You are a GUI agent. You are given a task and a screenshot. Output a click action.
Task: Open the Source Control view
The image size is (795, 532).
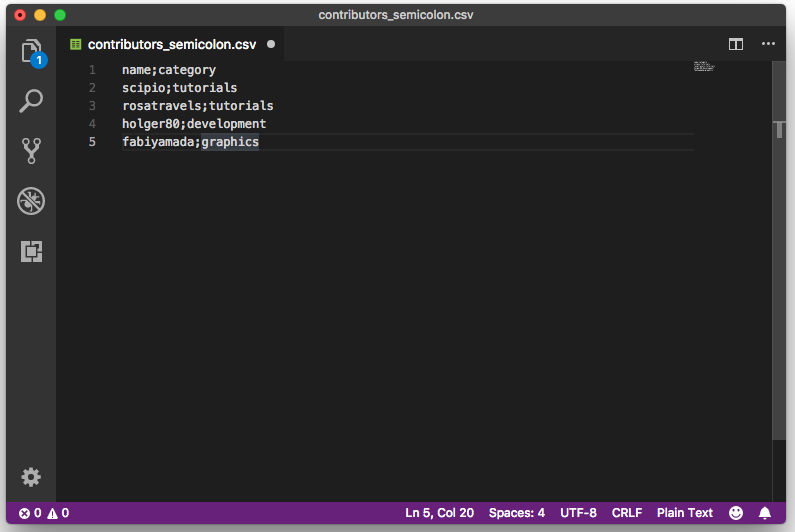[x=31, y=151]
